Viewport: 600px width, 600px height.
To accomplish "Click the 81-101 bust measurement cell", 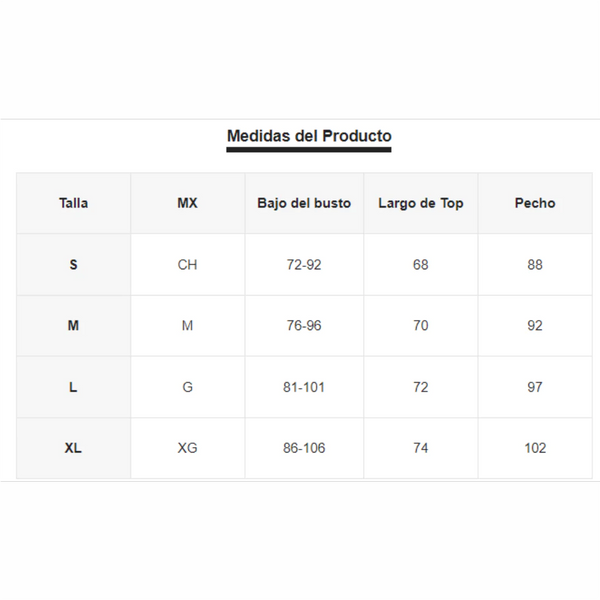I will [304, 387].
